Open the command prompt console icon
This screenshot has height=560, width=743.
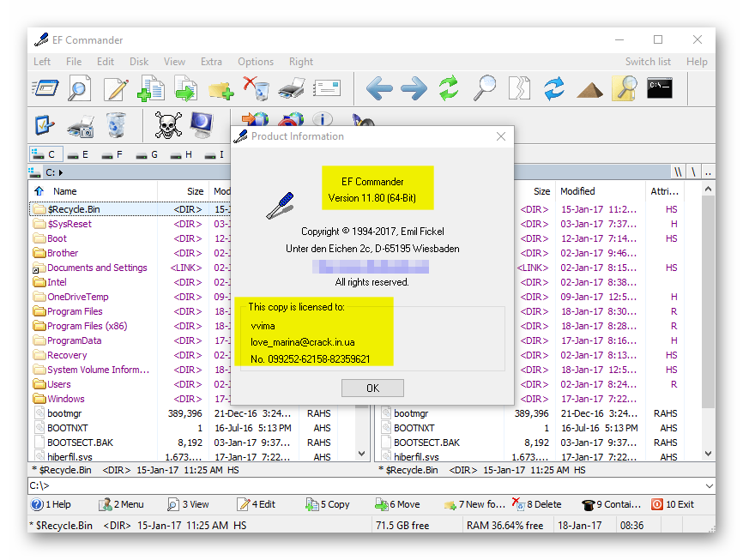pyautogui.click(x=660, y=88)
